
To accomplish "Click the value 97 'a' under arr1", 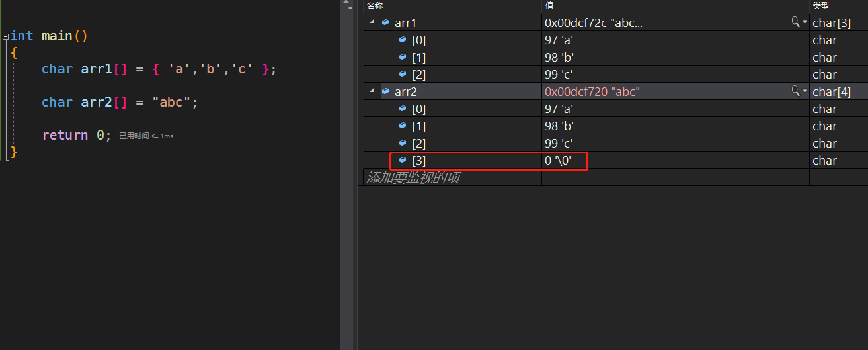I will point(559,40).
